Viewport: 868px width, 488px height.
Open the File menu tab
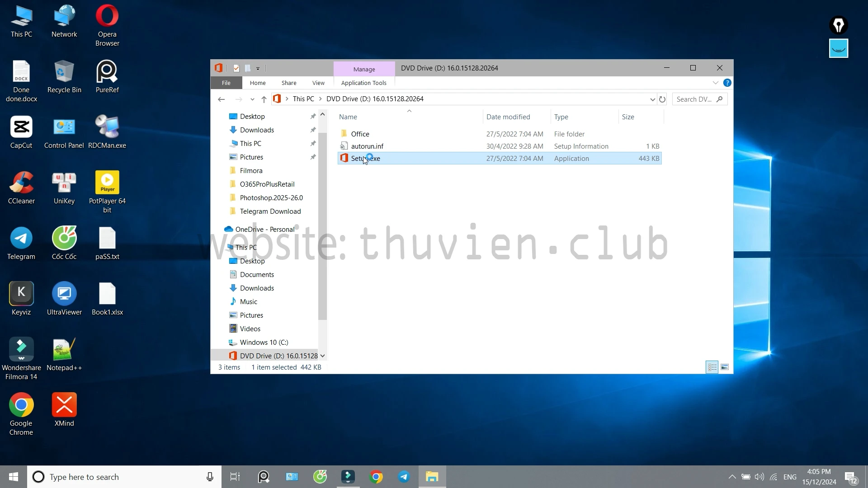point(226,83)
